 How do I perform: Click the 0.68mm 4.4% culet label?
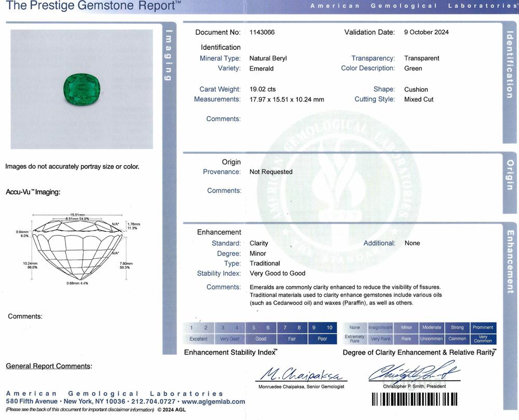click(77, 284)
